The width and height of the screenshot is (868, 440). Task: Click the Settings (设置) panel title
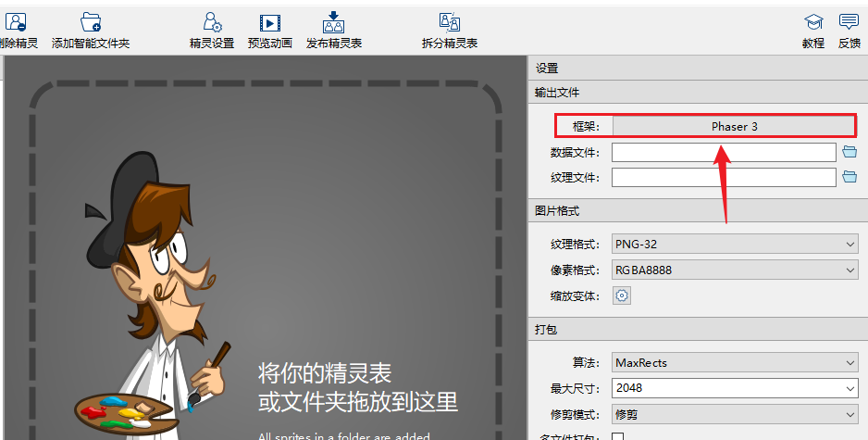[547, 69]
